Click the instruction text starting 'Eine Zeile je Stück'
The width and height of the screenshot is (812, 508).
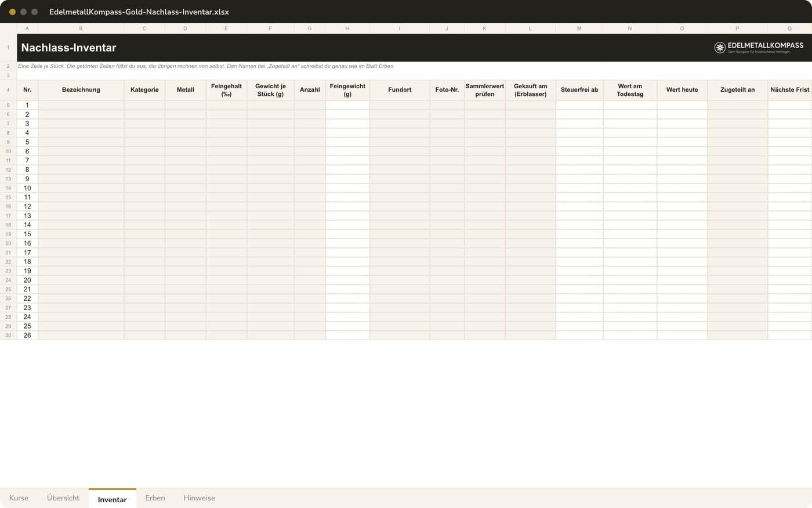pos(206,66)
